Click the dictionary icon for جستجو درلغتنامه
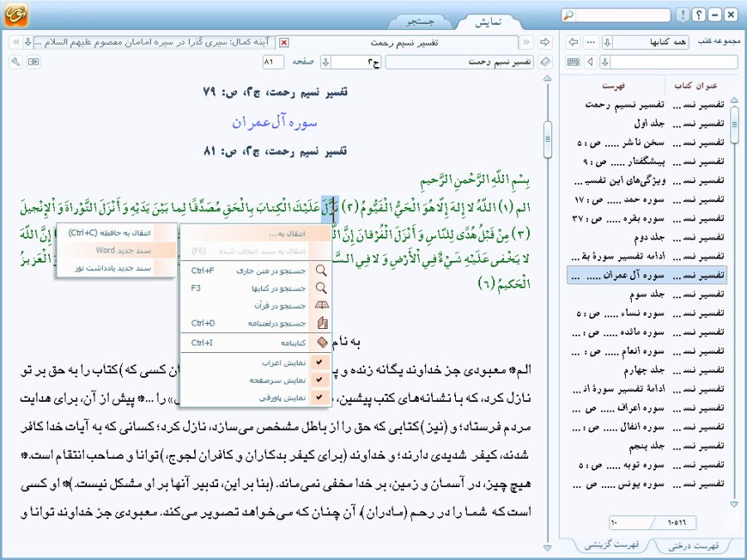Viewport: 747px width, 560px height. 322,323
